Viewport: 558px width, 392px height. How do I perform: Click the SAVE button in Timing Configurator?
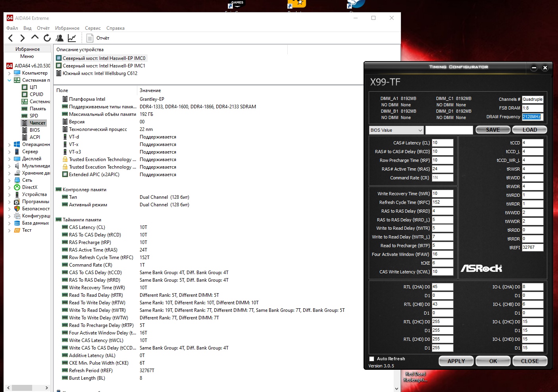click(x=493, y=130)
